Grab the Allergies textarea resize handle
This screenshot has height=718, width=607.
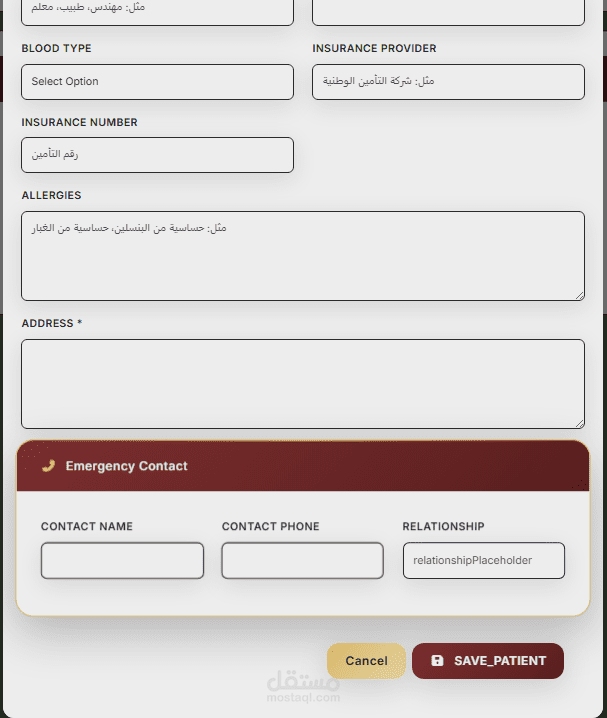point(579,295)
